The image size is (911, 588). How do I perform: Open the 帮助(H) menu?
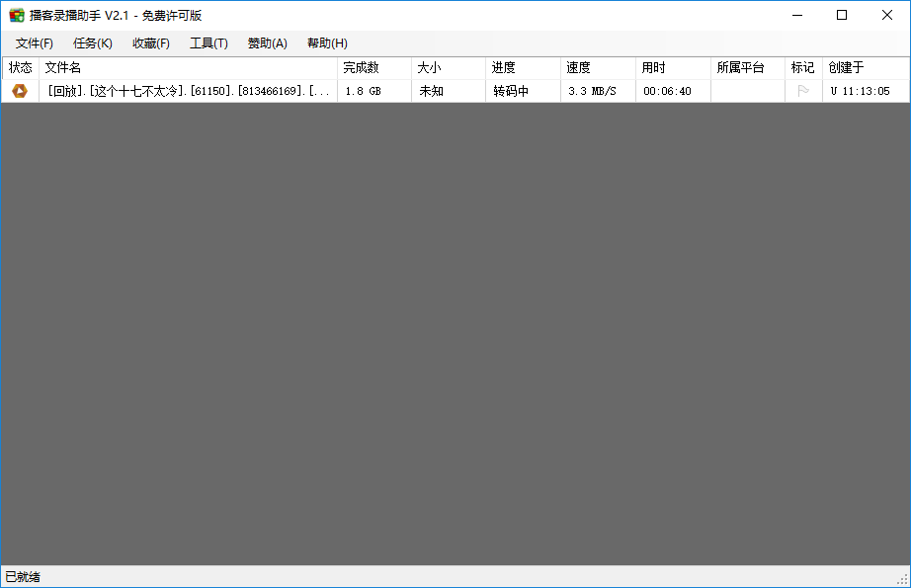pyautogui.click(x=327, y=43)
